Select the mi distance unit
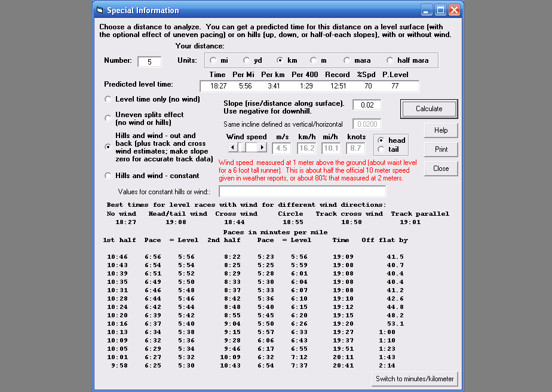The width and height of the screenshot is (552, 392). click(213, 60)
